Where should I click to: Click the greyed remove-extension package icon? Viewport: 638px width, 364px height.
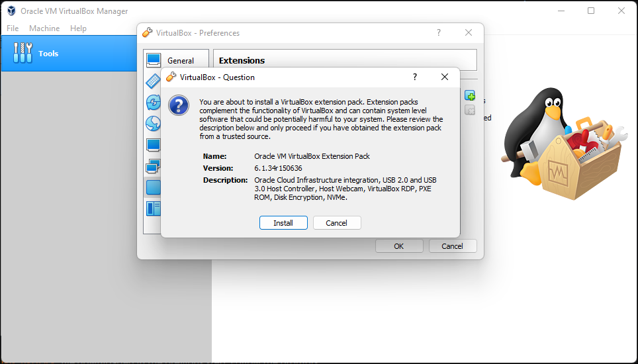(470, 111)
